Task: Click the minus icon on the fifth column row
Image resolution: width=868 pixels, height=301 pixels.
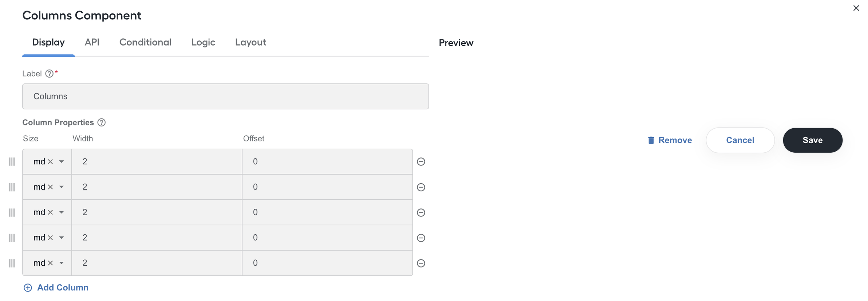Action: point(421,263)
